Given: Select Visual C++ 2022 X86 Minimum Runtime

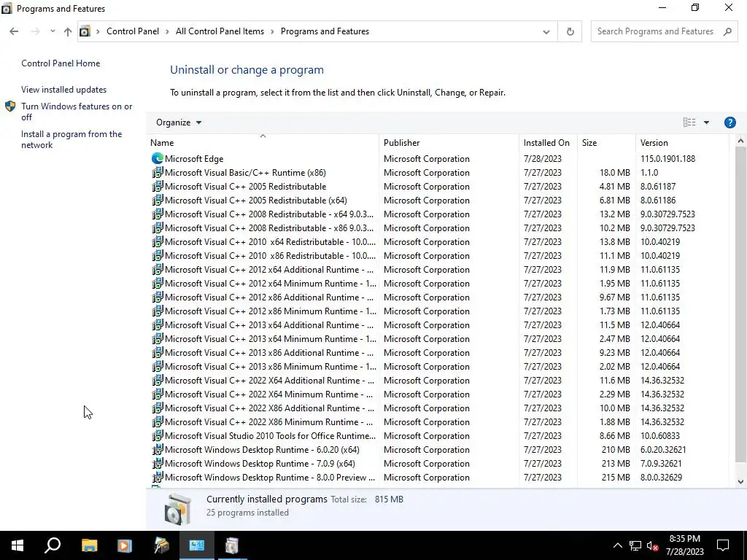Looking at the screenshot, I should [438, 421].
